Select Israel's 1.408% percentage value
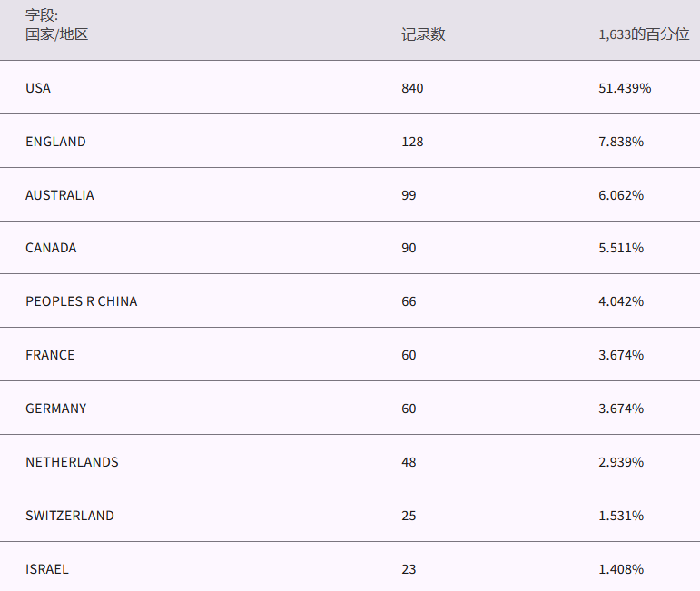This screenshot has height=591, width=700. point(621,569)
